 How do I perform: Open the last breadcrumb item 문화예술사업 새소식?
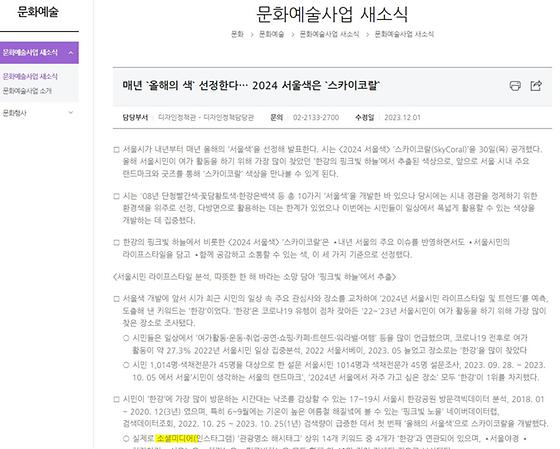point(404,34)
